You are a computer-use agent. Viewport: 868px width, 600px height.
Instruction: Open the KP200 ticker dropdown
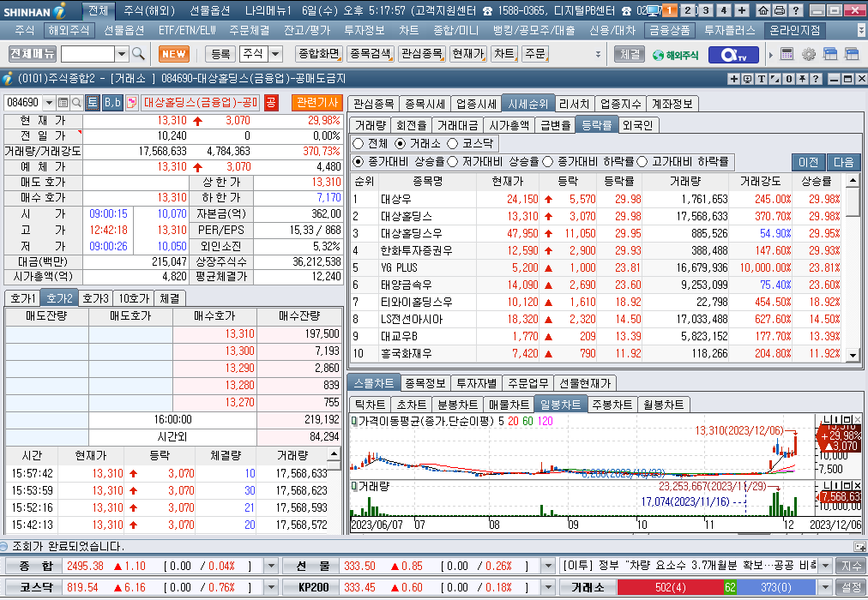(548, 587)
